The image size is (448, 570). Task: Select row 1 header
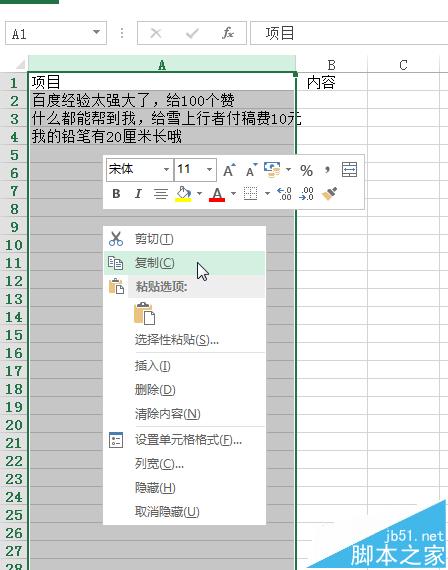pyautogui.click(x=14, y=83)
